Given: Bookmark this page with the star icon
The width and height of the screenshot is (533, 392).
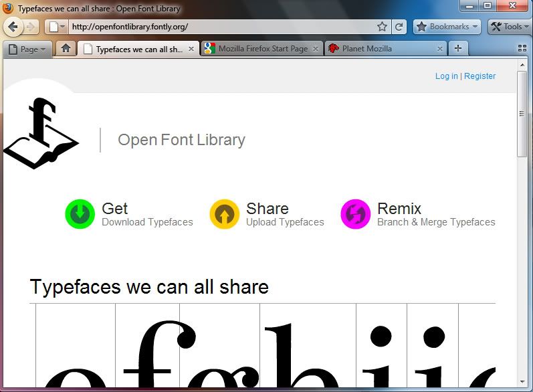Looking at the screenshot, I should (382, 27).
